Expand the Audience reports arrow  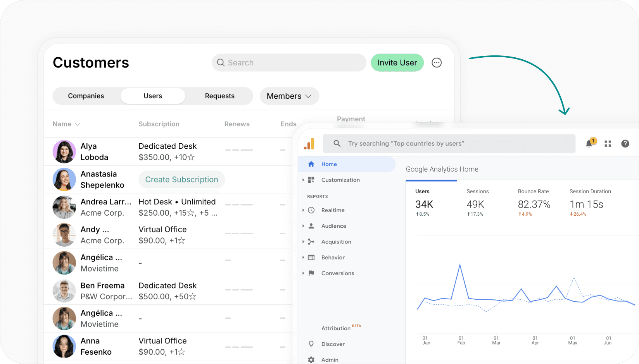303,226
